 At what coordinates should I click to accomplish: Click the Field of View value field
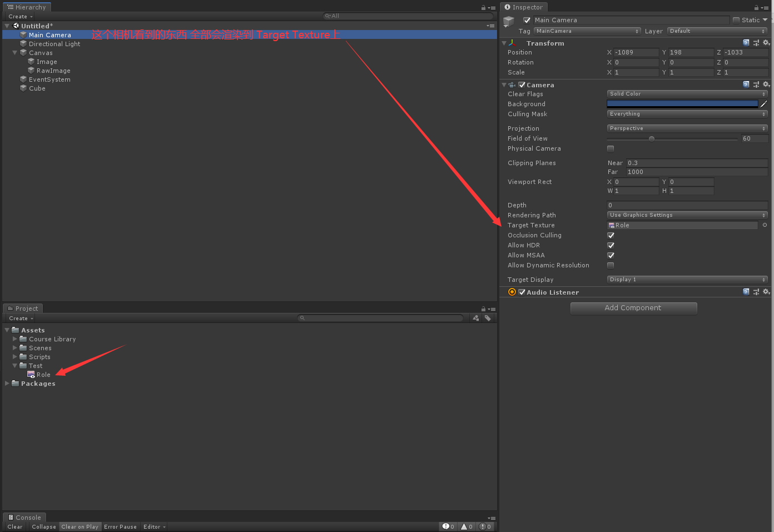tap(755, 138)
